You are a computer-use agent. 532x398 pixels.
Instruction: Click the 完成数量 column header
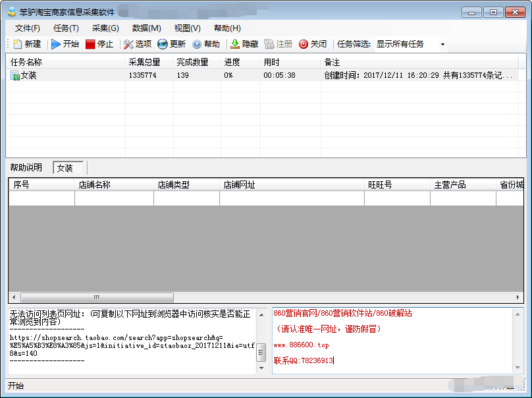tap(197, 62)
